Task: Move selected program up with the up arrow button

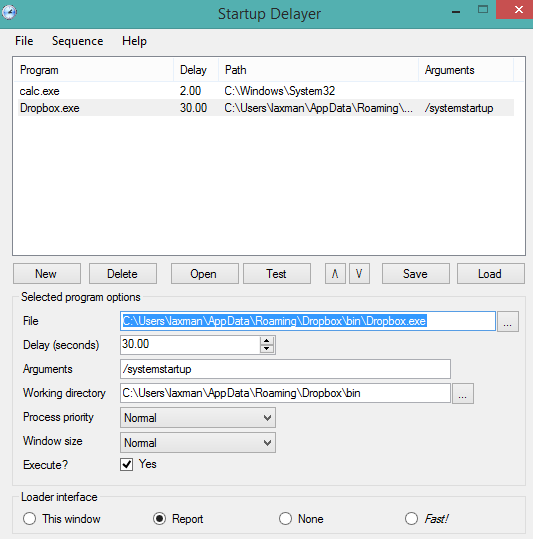Action: 335,274
